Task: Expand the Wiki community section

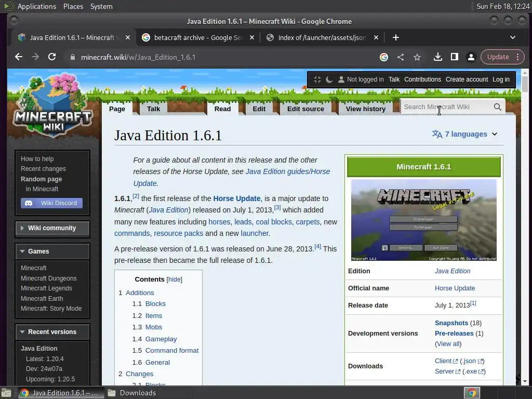Action: click(52, 229)
